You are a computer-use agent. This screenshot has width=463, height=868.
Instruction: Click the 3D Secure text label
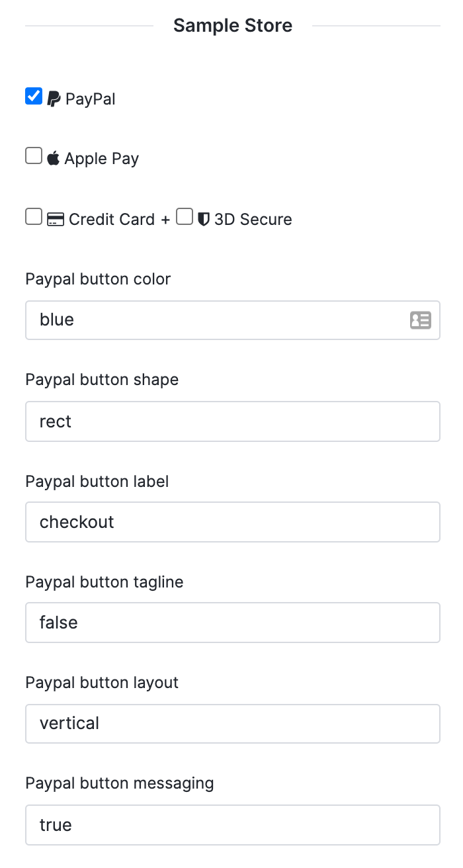[253, 220]
